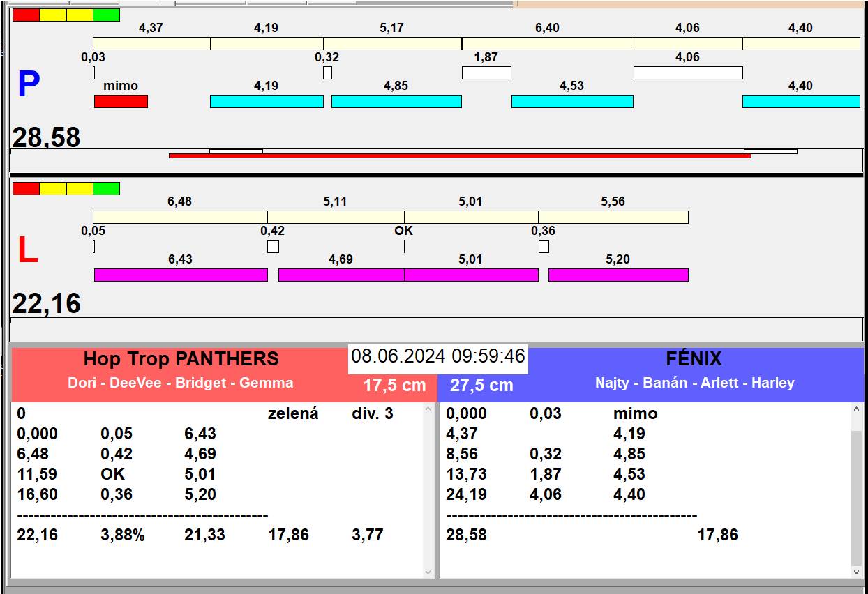Click the 13,73 value in the FÉNIX results
This screenshot has width=868, height=594.
click(466, 474)
